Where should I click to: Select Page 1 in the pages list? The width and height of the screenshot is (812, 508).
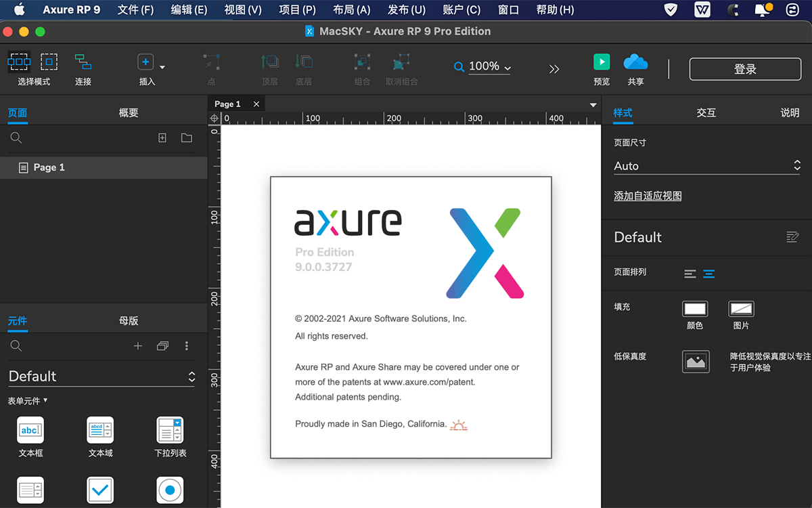(x=104, y=167)
